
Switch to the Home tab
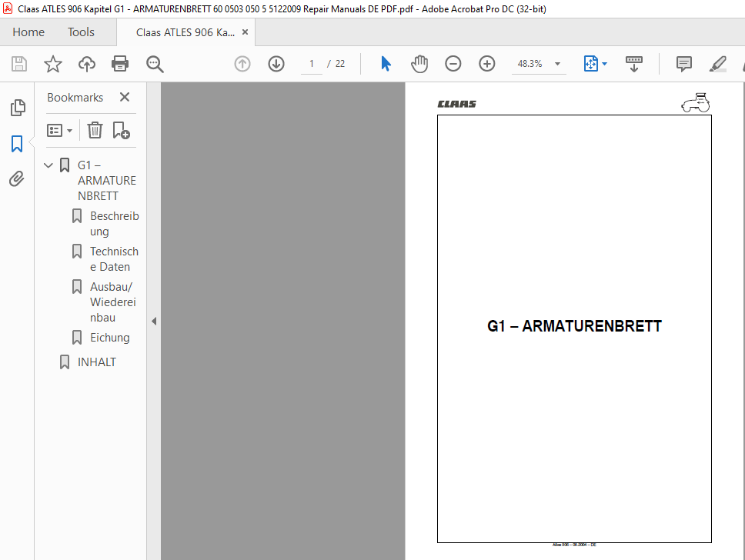[28, 32]
